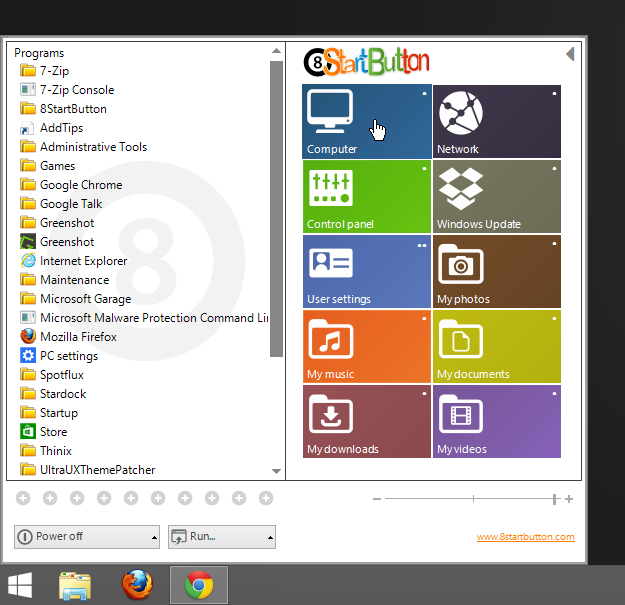This screenshot has width=625, height=605.
Task: Expand the Google Talk folder
Action: pyautogui.click(x=61, y=204)
